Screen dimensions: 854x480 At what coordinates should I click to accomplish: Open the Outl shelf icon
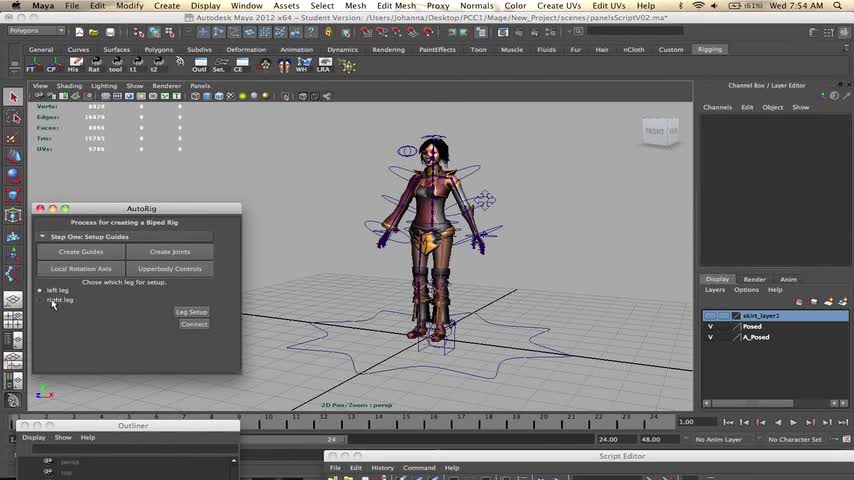coord(199,66)
